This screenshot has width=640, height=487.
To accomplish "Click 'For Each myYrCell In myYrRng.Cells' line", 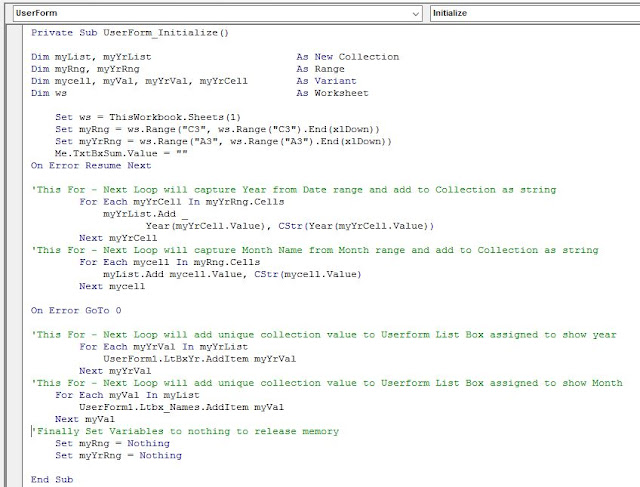I will 182,202.
